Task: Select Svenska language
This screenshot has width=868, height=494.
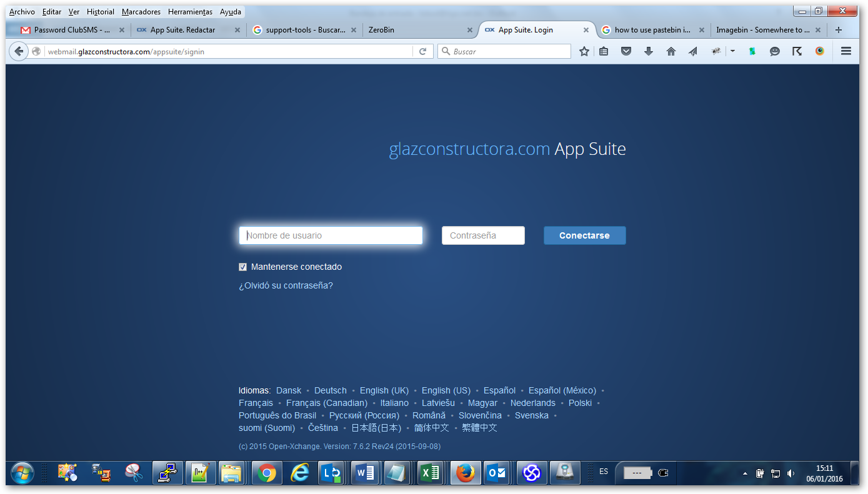Action: click(532, 415)
